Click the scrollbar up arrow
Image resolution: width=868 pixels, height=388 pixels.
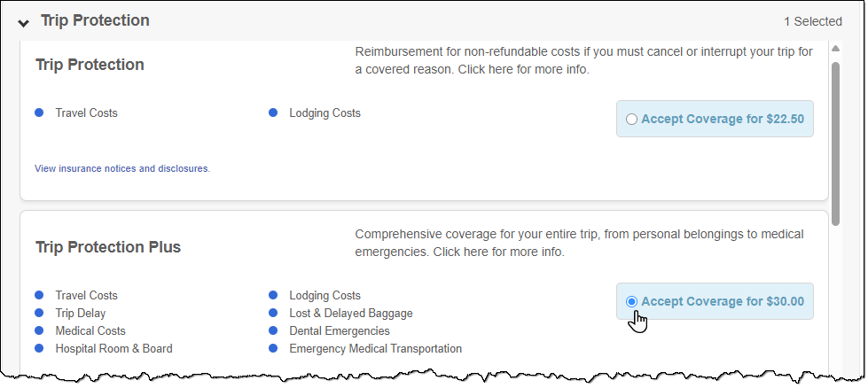pyautogui.click(x=835, y=49)
